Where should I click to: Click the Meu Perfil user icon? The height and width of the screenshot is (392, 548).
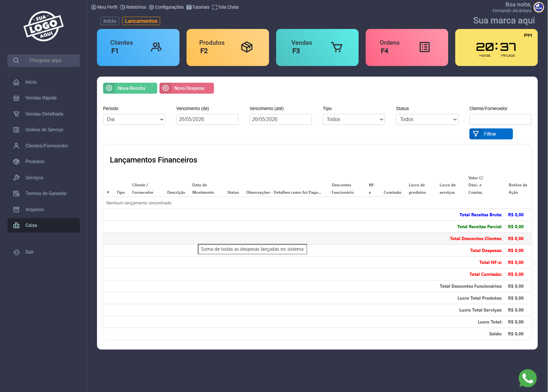tap(94, 7)
